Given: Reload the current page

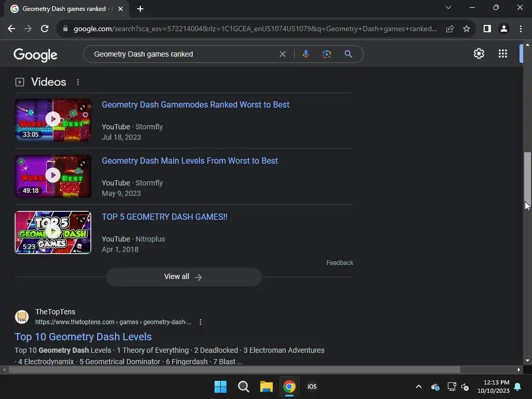Looking at the screenshot, I should click(45, 29).
